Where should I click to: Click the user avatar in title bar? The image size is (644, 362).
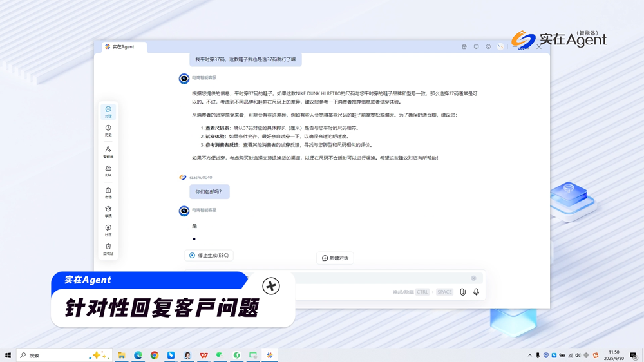(500, 47)
